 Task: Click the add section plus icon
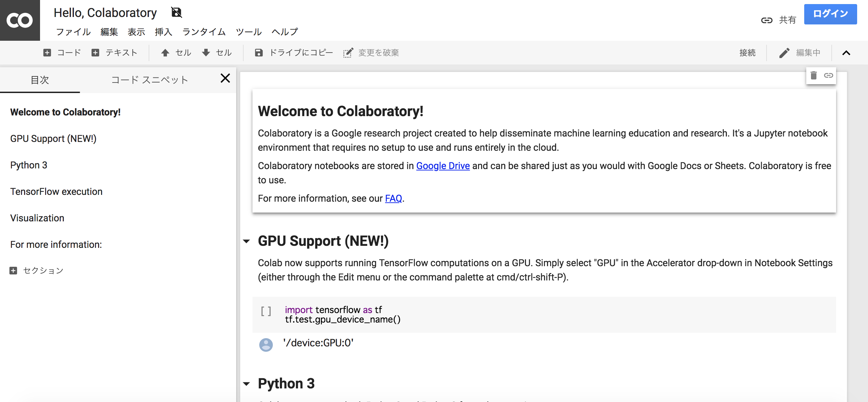(x=13, y=271)
